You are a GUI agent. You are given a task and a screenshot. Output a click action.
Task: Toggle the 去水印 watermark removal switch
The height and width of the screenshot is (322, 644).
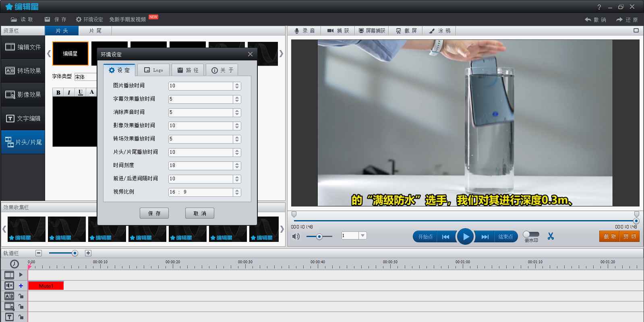[x=531, y=234]
